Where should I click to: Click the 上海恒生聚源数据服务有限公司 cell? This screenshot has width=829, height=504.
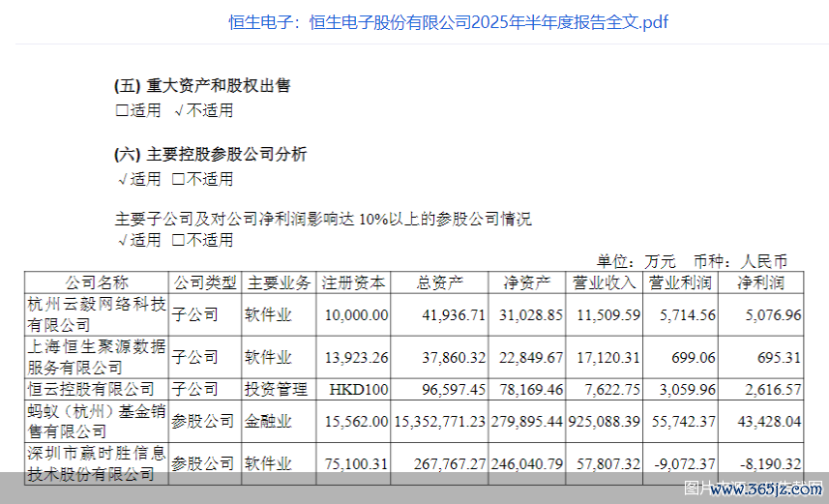click(97, 357)
